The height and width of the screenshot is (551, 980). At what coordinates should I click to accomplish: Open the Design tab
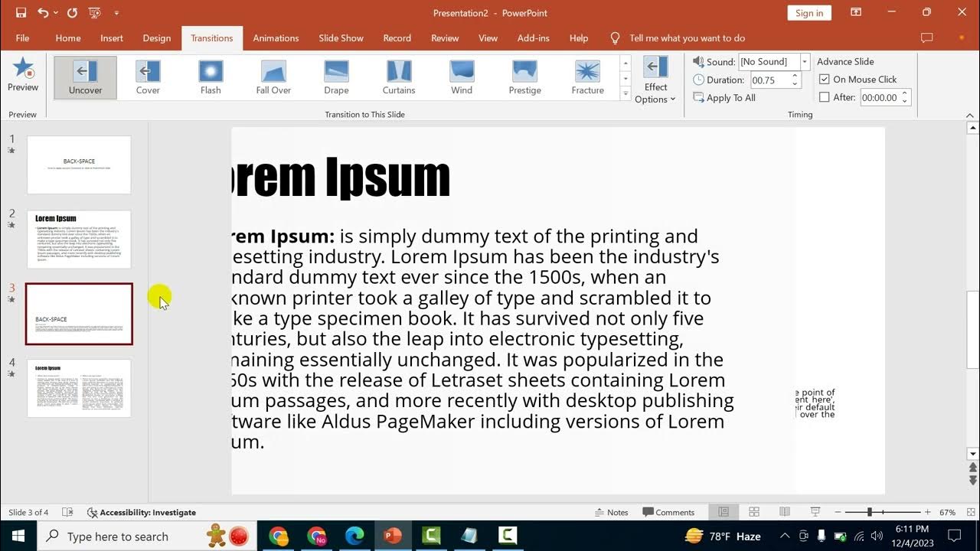pyautogui.click(x=157, y=37)
